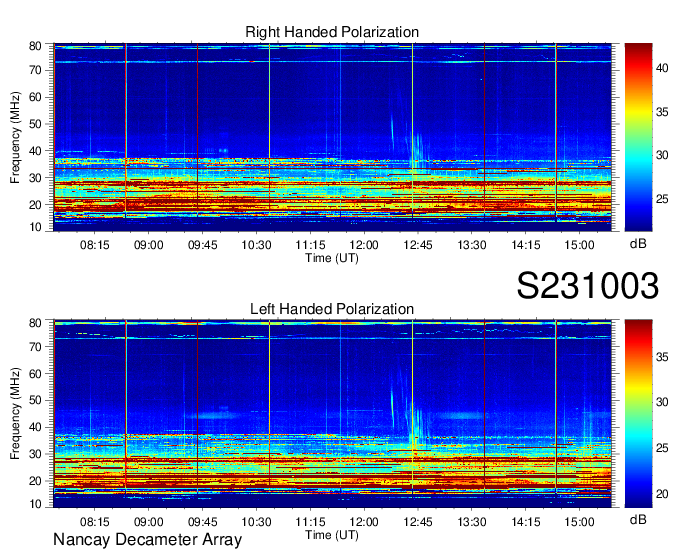Click the "60" frequency tick on Left Handed plot

click(x=35, y=374)
